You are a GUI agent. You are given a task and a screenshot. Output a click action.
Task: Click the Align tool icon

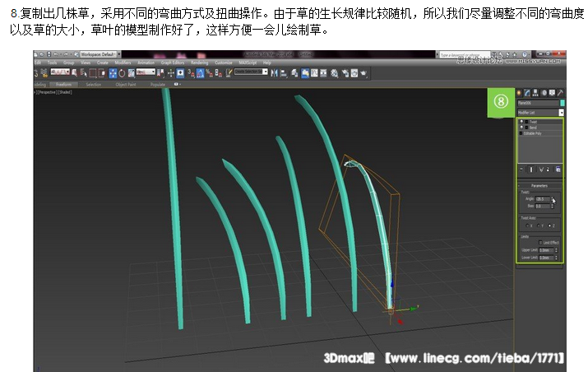[284, 73]
